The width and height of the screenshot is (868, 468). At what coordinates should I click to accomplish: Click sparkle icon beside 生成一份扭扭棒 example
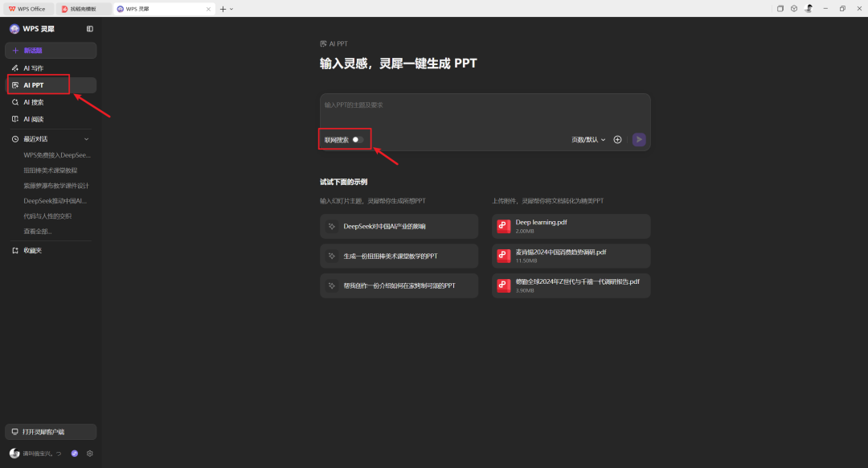click(332, 256)
